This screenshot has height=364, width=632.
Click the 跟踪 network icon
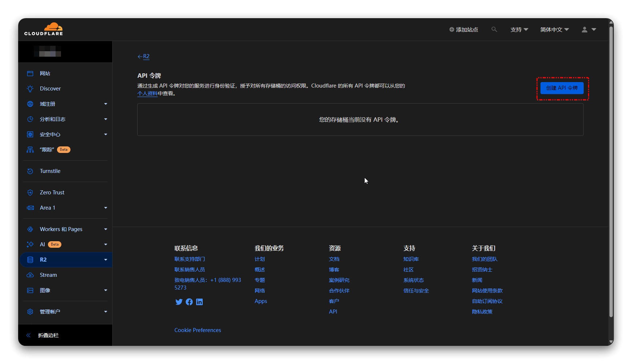30,150
